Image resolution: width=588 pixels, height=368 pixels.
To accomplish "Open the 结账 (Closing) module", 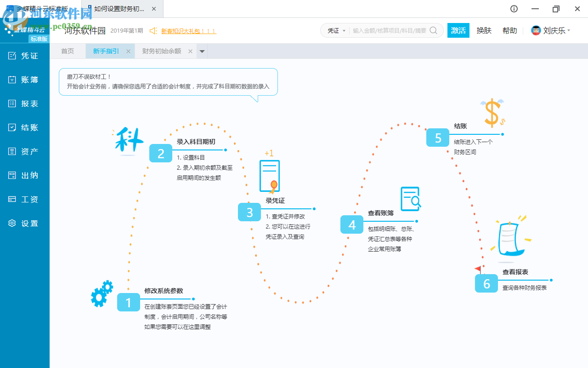I will pyautogui.click(x=25, y=127).
